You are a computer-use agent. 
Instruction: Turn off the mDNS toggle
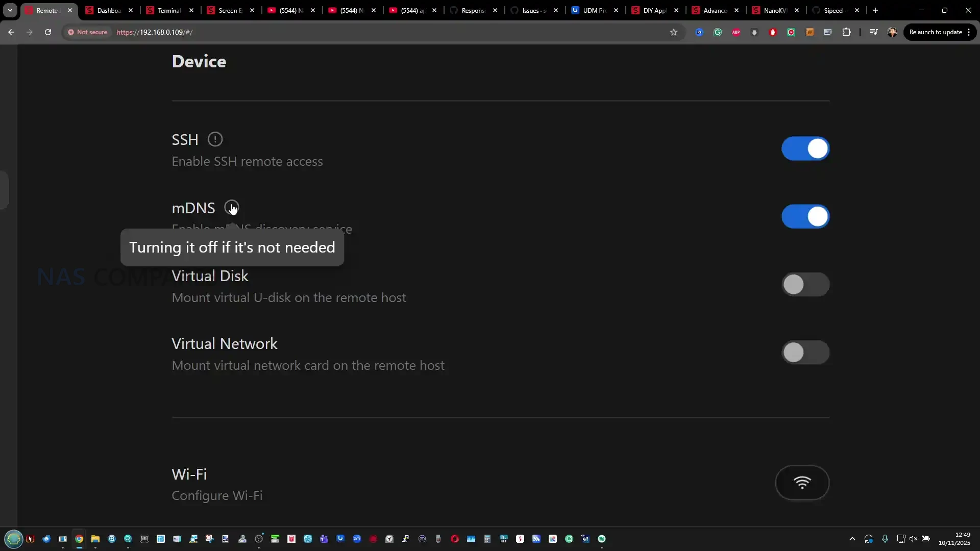click(805, 216)
